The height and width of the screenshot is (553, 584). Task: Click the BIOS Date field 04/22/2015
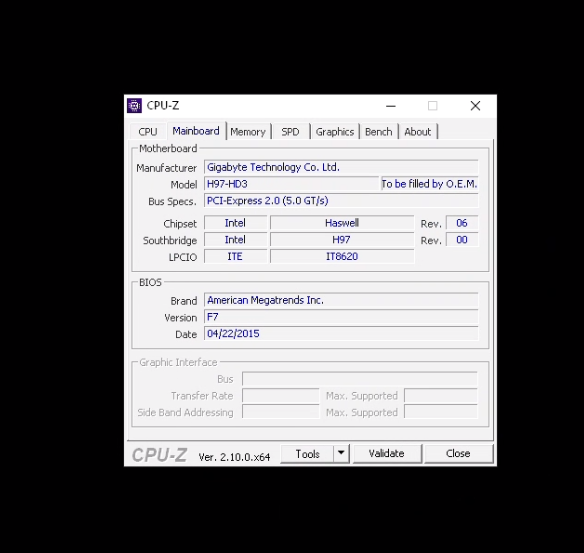341,334
